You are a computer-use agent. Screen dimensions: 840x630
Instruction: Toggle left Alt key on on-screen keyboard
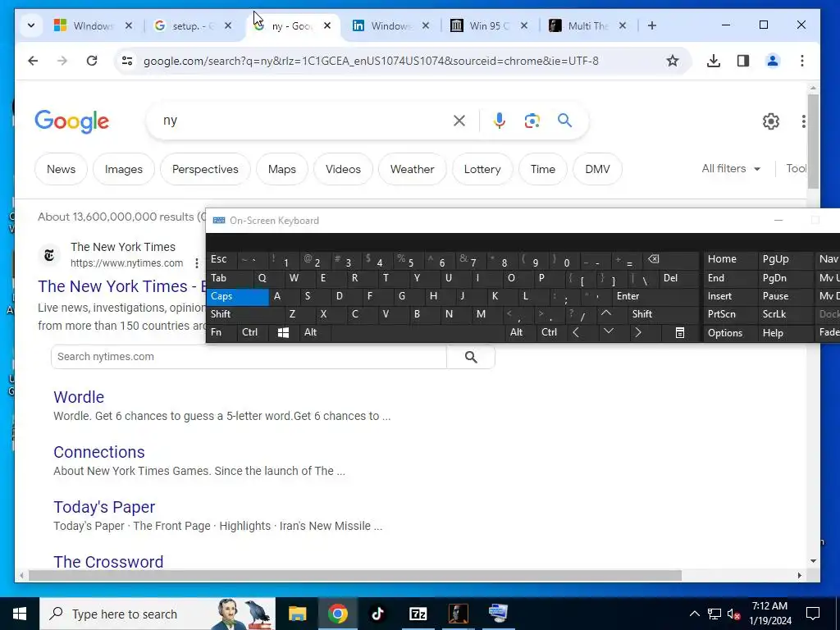coord(314,333)
